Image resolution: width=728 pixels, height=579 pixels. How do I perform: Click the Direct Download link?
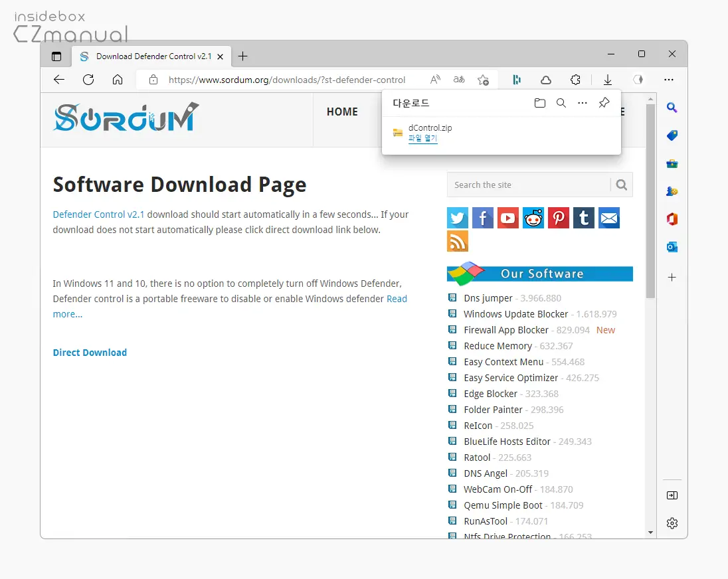(90, 353)
